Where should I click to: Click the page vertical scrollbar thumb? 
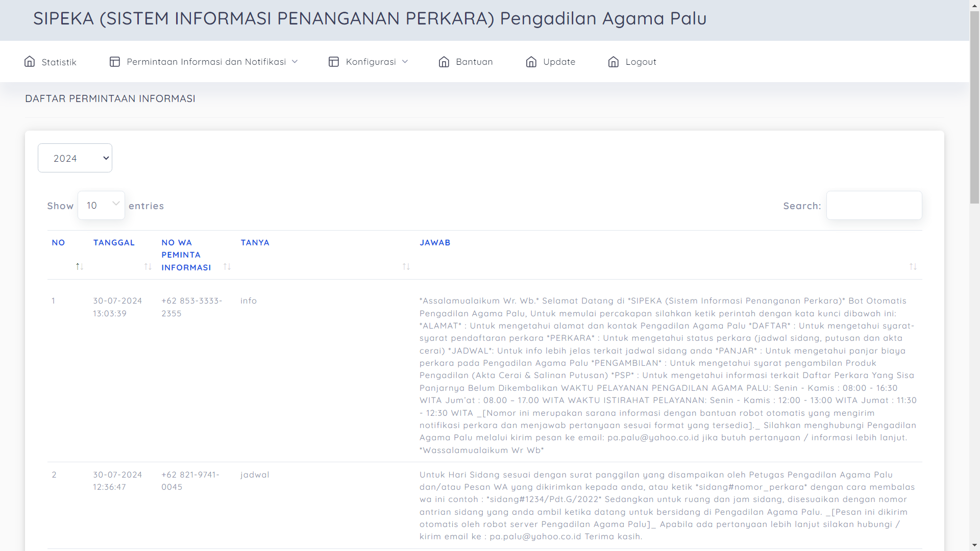tap(974, 107)
